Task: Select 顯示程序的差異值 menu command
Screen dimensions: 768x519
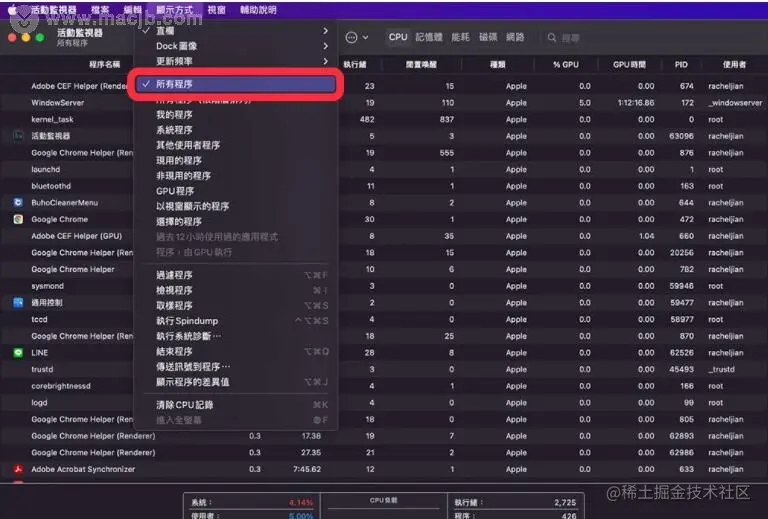Action: [236, 382]
